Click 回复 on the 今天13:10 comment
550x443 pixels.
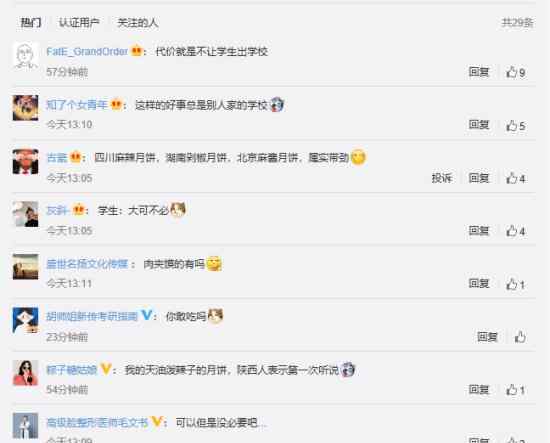pos(479,125)
